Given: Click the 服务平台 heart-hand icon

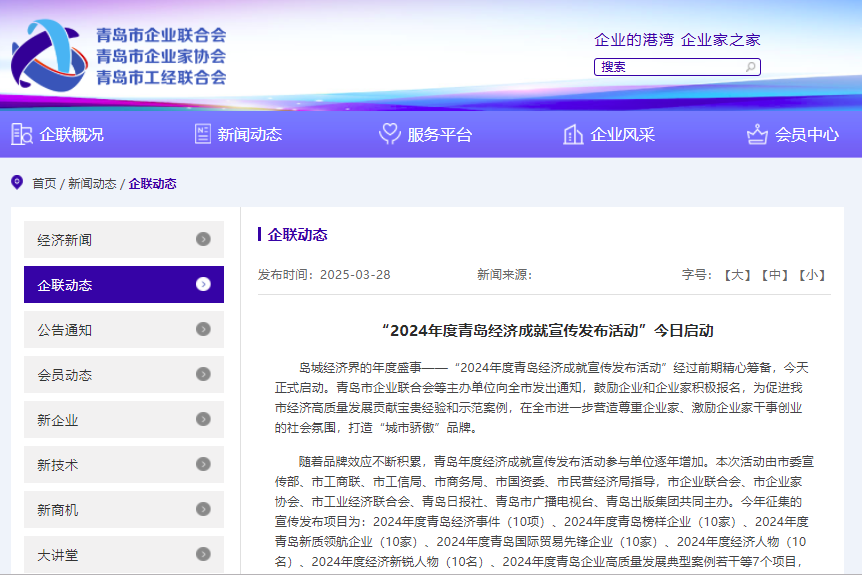Looking at the screenshot, I should point(390,134).
